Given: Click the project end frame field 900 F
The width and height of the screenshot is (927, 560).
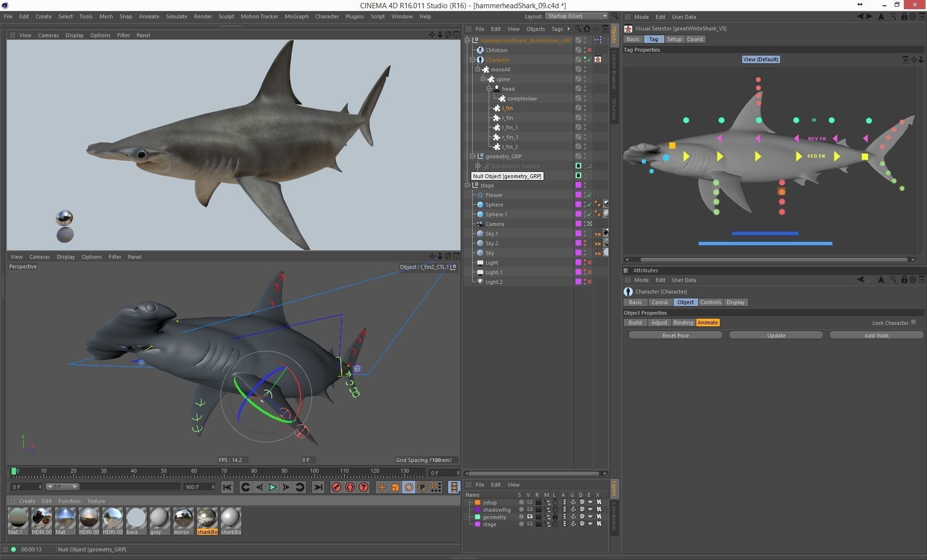Looking at the screenshot, I should (199, 487).
